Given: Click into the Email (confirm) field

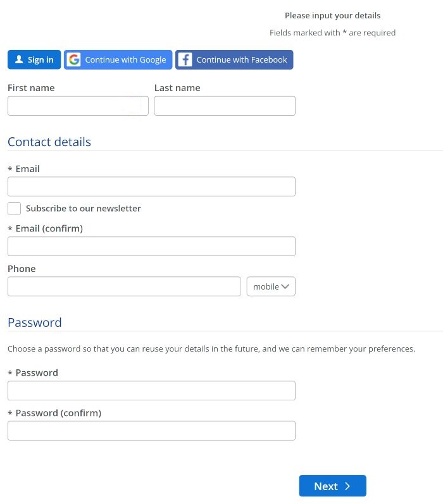Looking at the screenshot, I should point(151,246).
